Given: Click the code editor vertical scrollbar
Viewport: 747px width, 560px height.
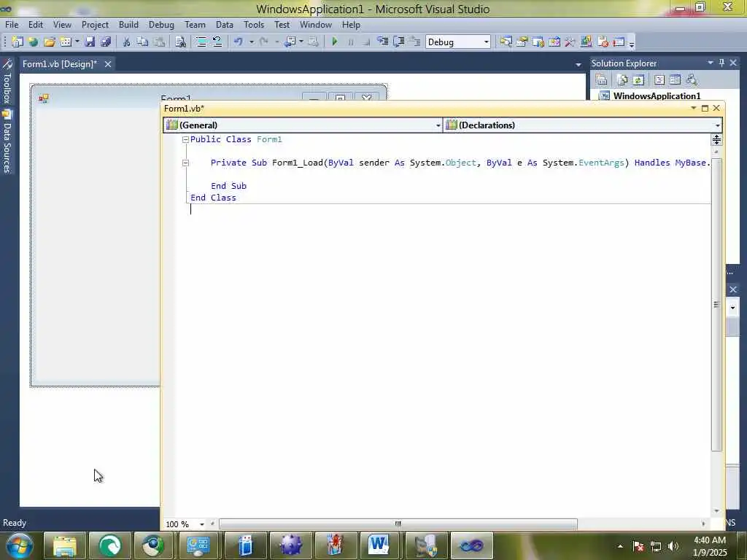Looking at the screenshot, I should pyautogui.click(x=716, y=305).
